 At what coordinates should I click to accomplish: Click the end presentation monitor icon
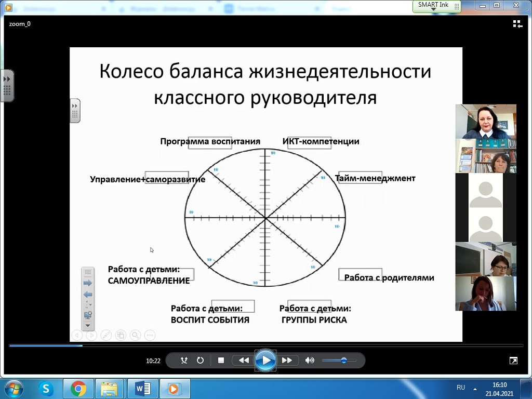pos(88,315)
